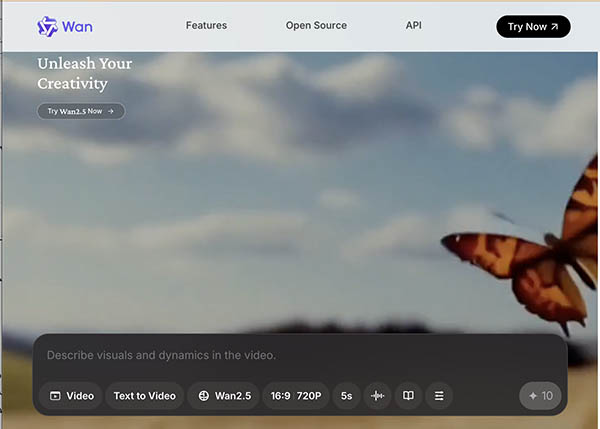The width and height of the screenshot is (600, 429).
Task: Choose model via Wan2.5 selector
Action: coord(223,396)
